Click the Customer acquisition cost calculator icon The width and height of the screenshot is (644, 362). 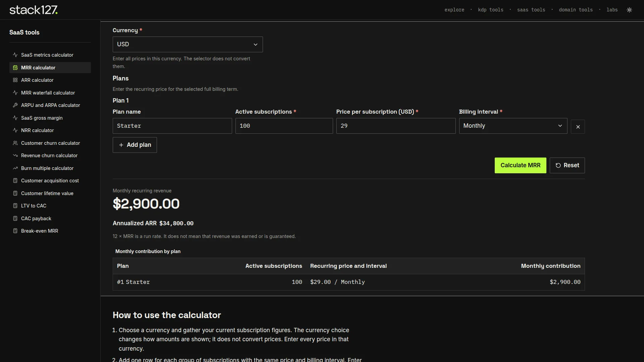[15, 181]
